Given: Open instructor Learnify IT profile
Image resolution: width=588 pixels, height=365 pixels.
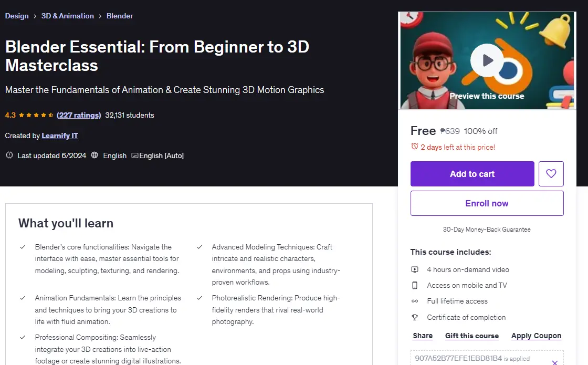Looking at the screenshot, I should coord(60,135).
